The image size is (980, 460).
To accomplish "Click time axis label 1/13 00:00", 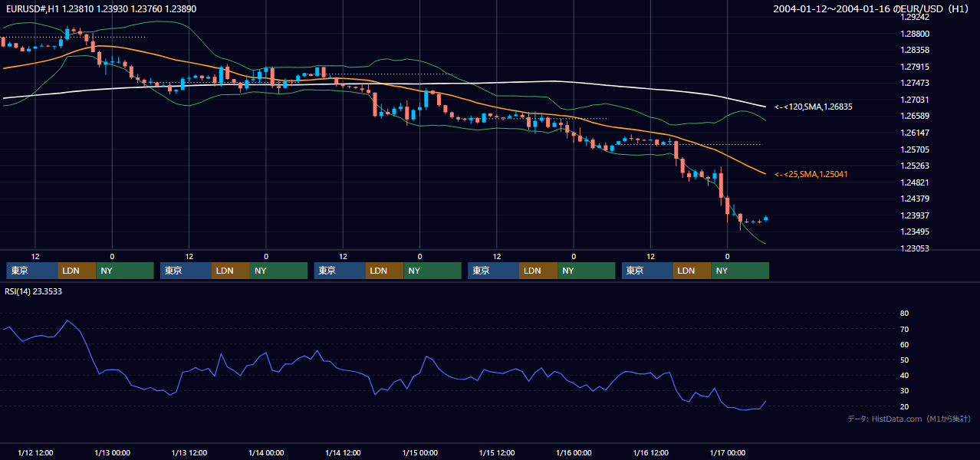I will pyautogui.click(x=112, y=453).
